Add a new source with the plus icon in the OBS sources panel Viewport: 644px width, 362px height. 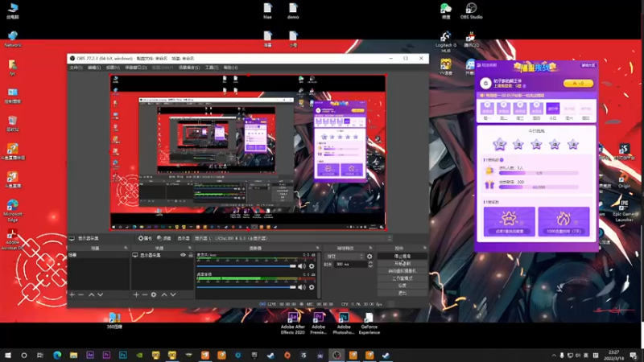136,294
